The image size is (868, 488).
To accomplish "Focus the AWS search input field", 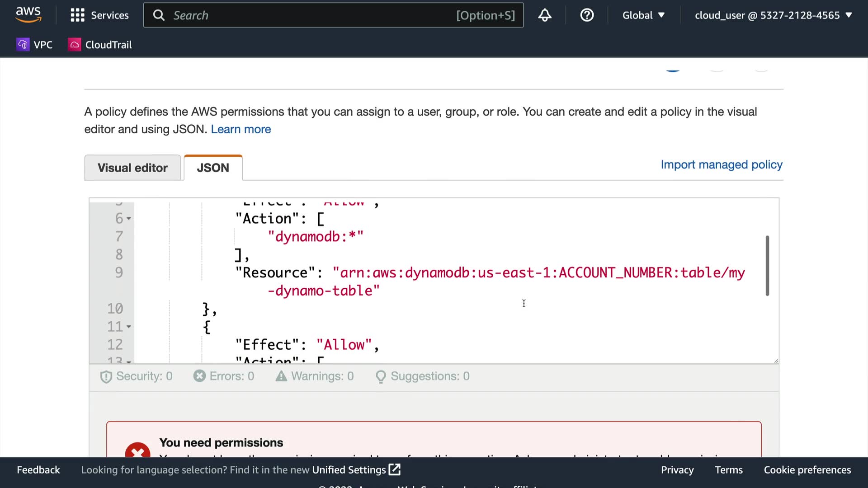I will (312, 15).
